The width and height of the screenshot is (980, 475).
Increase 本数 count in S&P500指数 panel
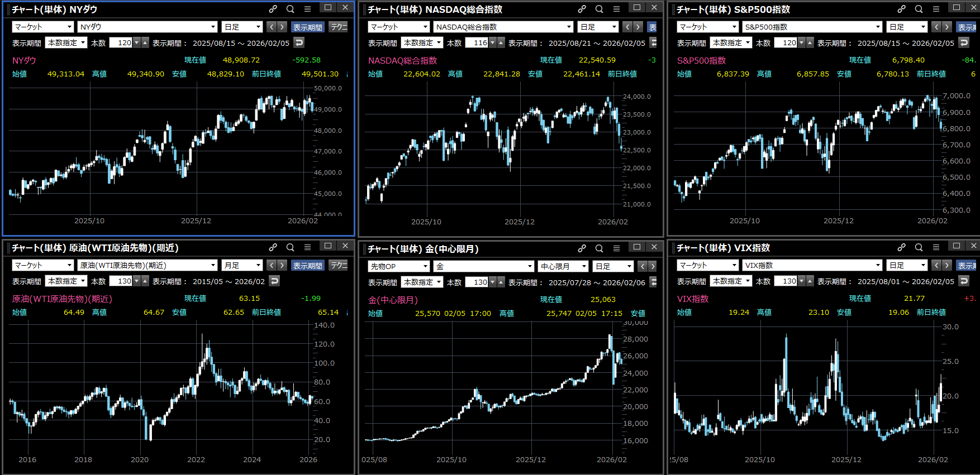810,42
